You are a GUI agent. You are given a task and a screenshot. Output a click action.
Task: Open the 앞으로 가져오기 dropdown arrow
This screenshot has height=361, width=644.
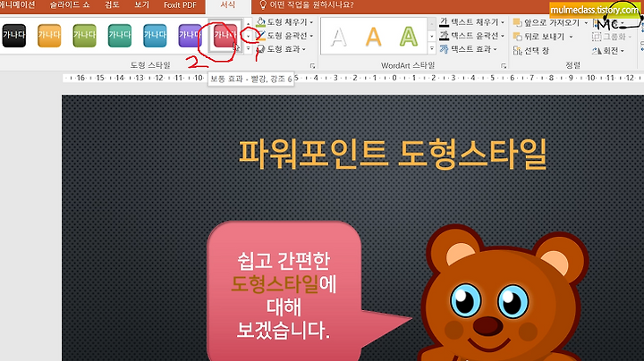click(586, 23)
